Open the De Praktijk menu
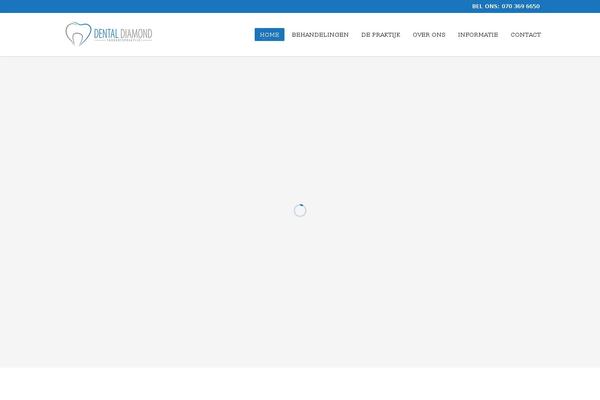This screenshot has width=600, height=400. pos(380,34)
